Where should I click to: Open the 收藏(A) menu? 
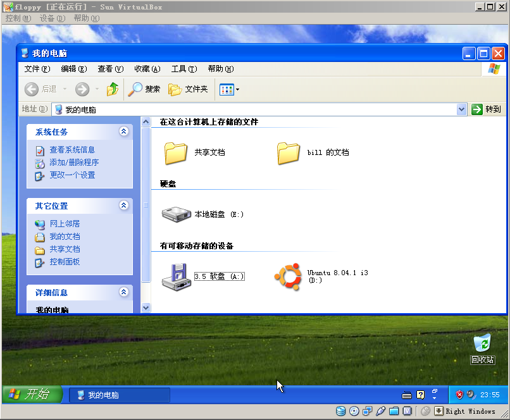click(x=147, y=69)
